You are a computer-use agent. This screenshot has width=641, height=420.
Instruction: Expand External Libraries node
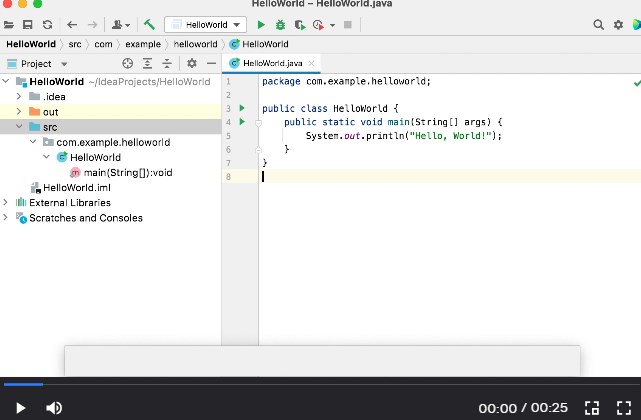click(x=5, y=202)
